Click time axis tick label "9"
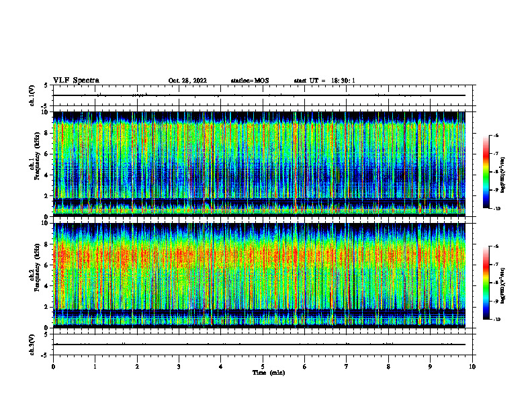This screenshot has height=411, width=532. point(431,367)
